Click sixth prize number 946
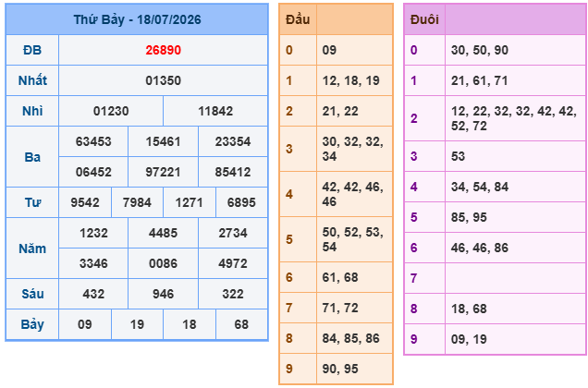 coord(163,294)
